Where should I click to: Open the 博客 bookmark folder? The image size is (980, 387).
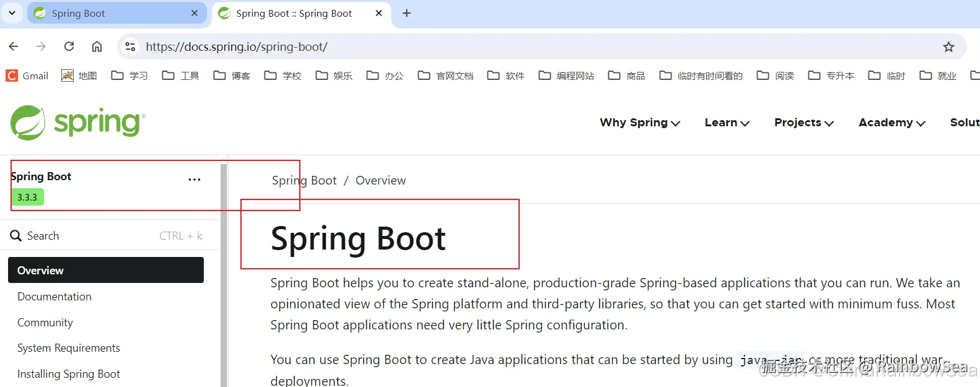[232, 76]
